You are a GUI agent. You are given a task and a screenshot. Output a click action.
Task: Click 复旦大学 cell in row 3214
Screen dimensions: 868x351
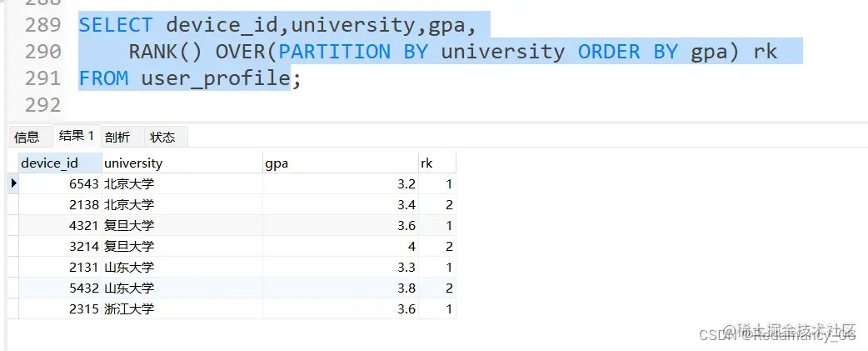pos(182,246)
